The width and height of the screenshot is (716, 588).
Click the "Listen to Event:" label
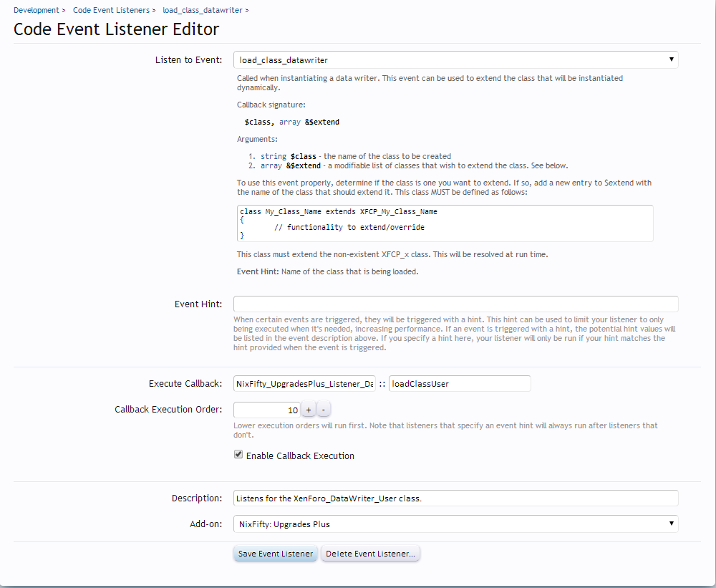[x=188, y=60]
